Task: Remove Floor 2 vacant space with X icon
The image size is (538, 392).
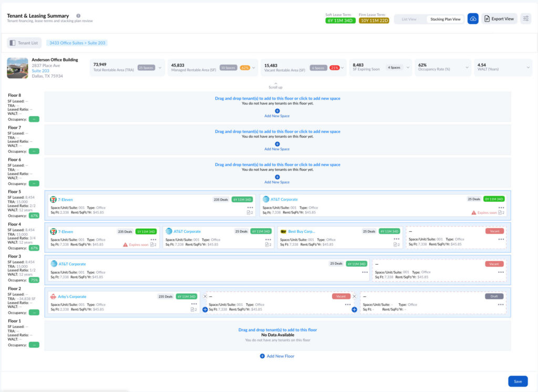Action: pyautogui.click(x=205, y=296)
